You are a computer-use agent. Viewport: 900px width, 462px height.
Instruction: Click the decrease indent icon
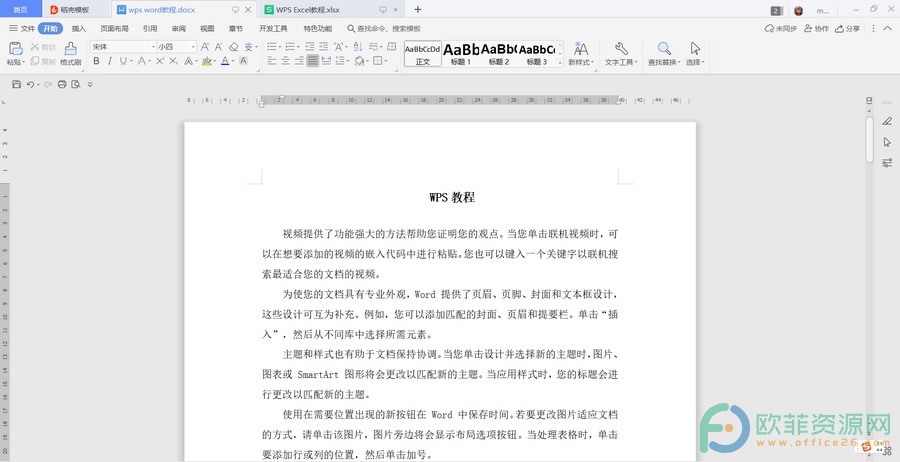309,46
